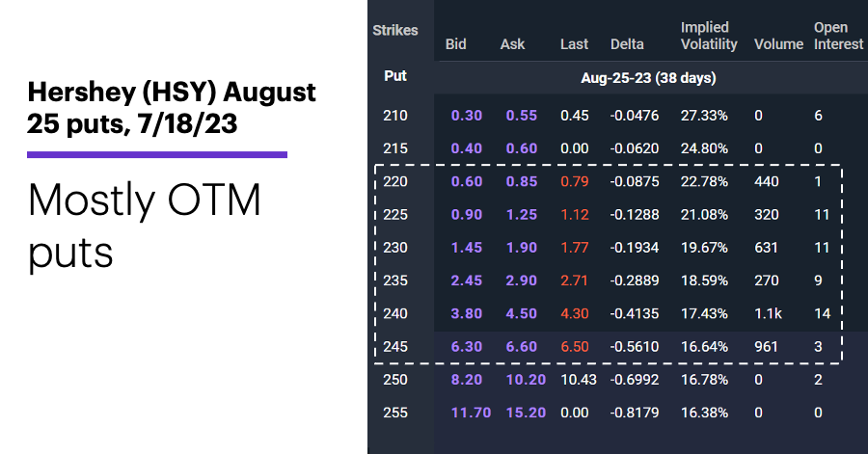This screenshot has height=454, width=868.
Task: Click volume value 961
Action: coord(766,347)
